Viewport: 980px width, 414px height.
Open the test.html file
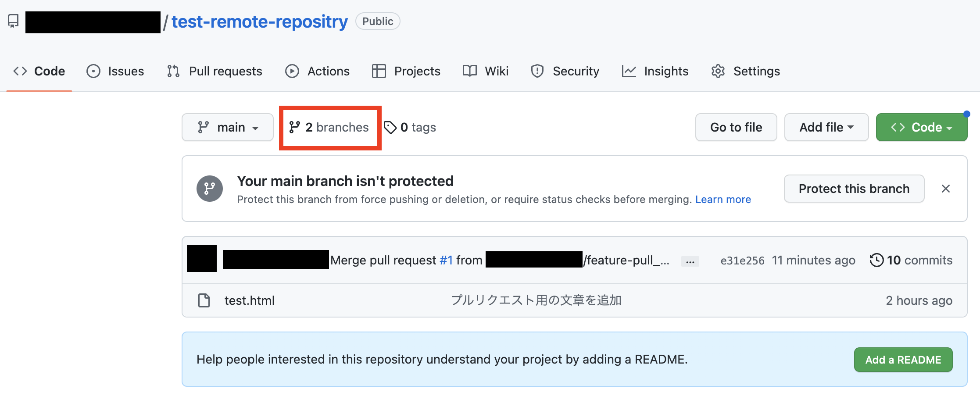[x=249, y=300]
